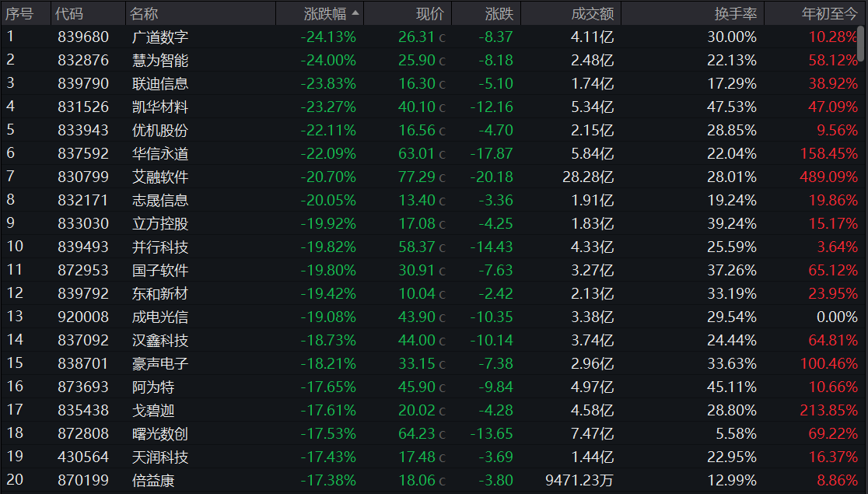Click the 47.53% turnover rate cell
Screen dimensions: 868x494
coord(732,107)
